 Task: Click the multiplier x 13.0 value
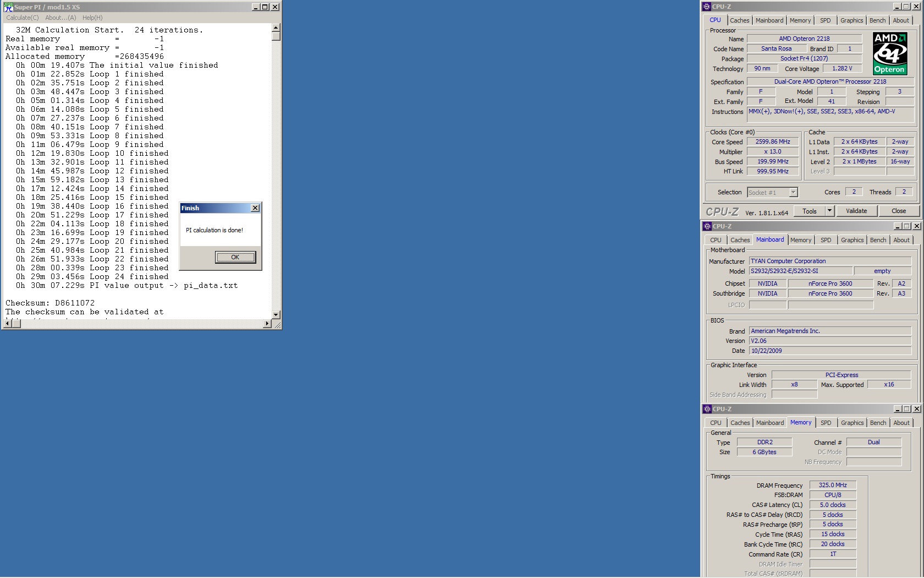click(773, 151)
